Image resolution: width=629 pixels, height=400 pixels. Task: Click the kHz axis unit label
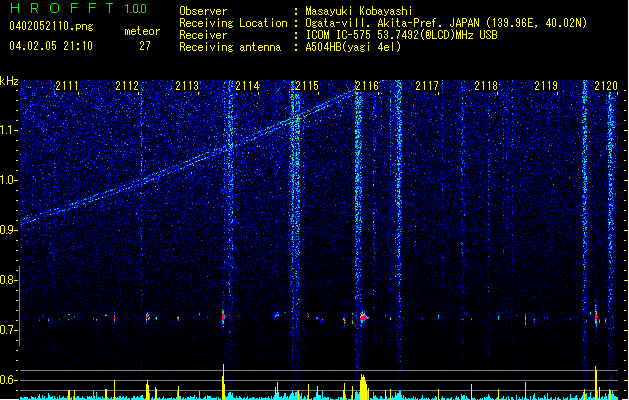click(9, 81)
